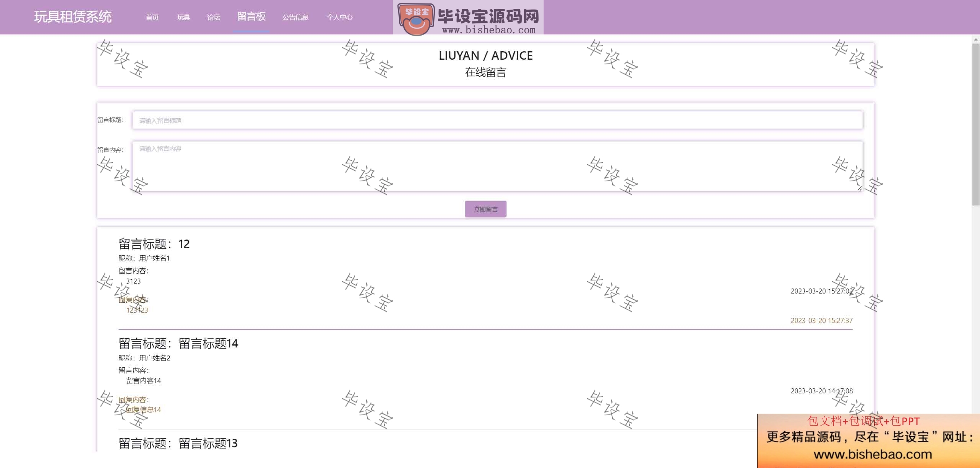Click the LIUYAN / ADVICE heading

485,56
